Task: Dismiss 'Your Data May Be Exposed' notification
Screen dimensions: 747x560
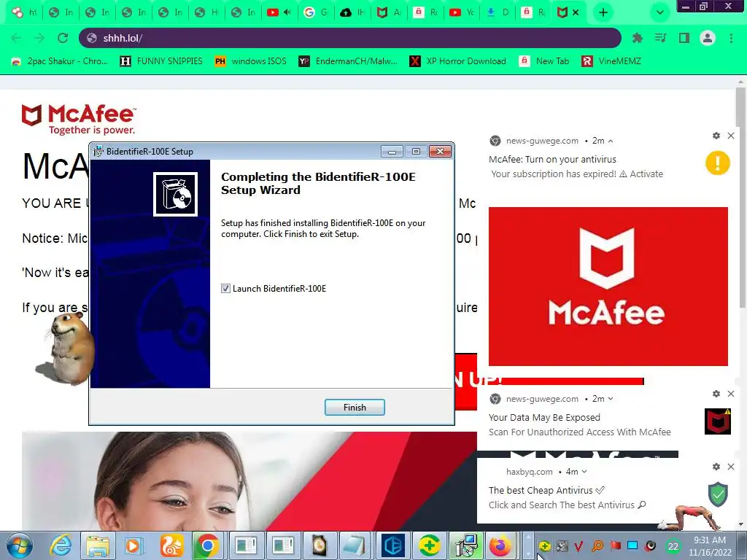Action: click(x=731, y=394)
